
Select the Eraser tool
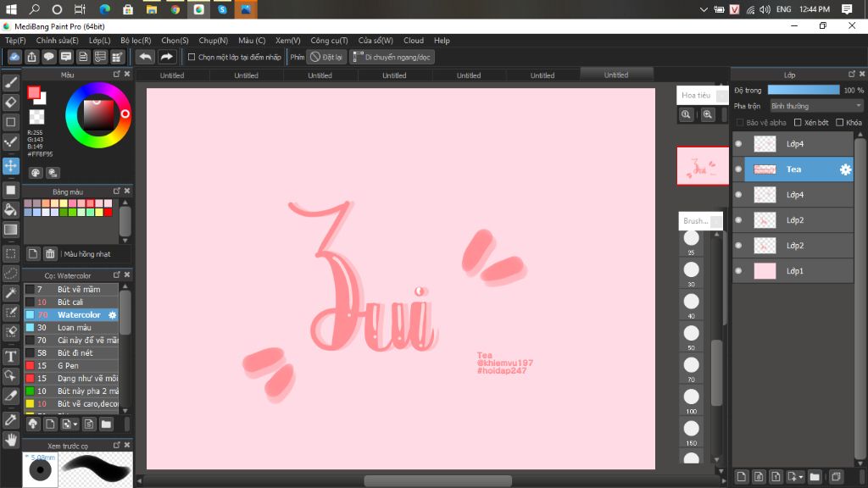coord(10,103)
